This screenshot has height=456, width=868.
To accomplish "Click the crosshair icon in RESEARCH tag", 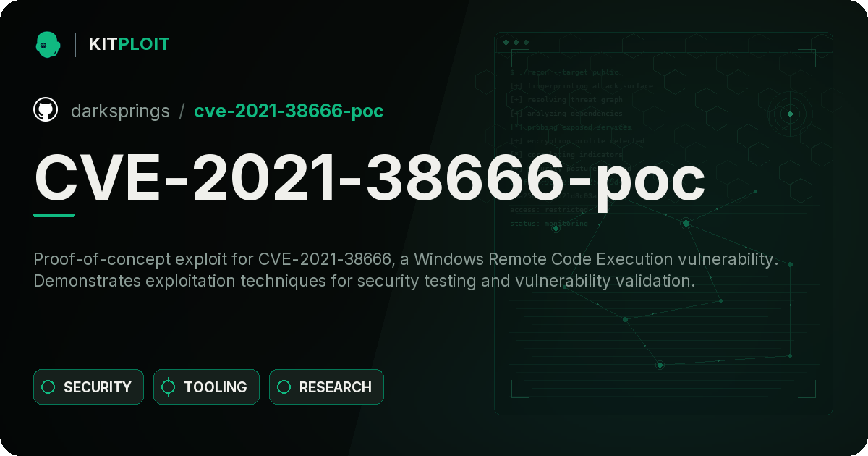I will tap(284, 387).
